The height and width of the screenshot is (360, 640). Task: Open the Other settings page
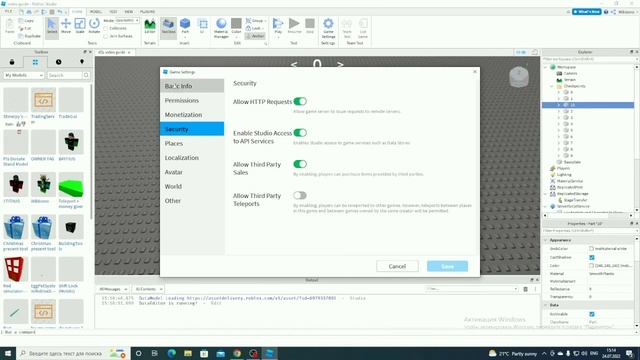coord(192,200)
